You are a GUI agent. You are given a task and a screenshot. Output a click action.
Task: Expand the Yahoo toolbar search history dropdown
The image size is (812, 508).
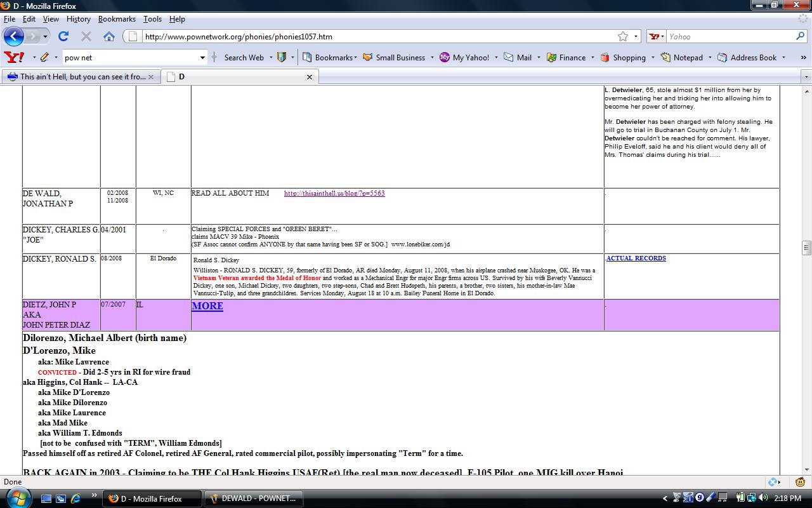click(202, 57)
